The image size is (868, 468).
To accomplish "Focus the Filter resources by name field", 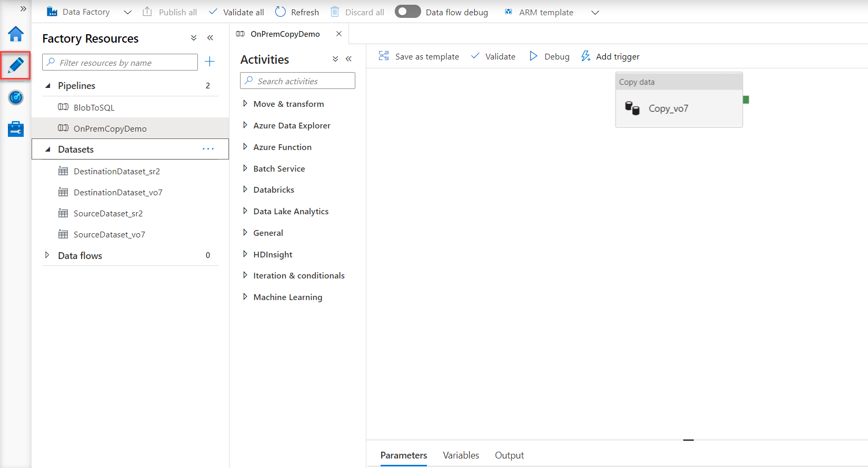I will [120, 62].
